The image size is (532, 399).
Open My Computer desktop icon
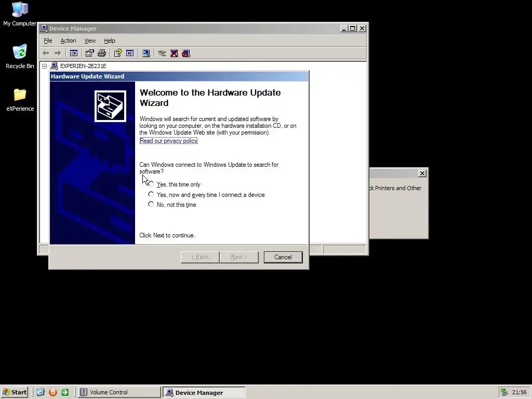(x=20, y=14)
